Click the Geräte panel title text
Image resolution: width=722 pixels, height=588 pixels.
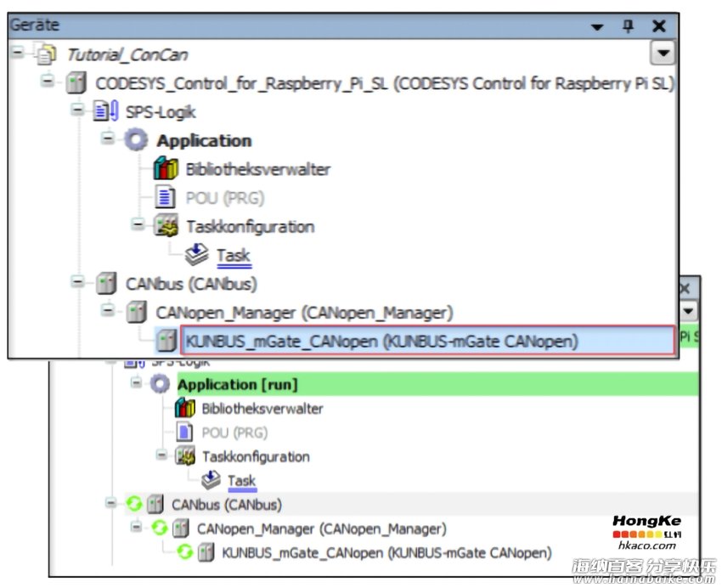click(x=35, y=25)
